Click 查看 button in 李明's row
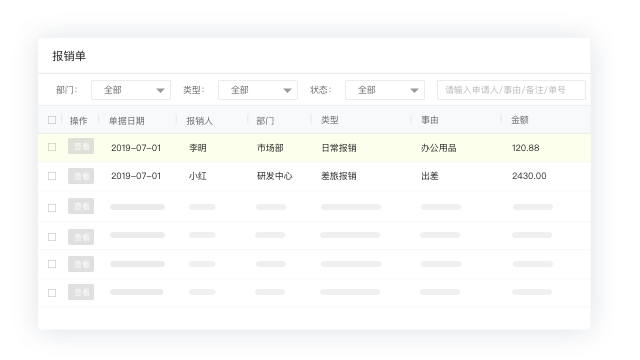The width and height of the screenshot is (640, 360). point(81,146)
